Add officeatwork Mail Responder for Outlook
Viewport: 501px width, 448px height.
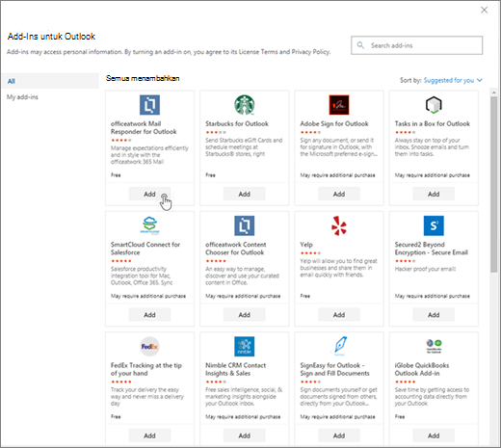tap(149, 194)
